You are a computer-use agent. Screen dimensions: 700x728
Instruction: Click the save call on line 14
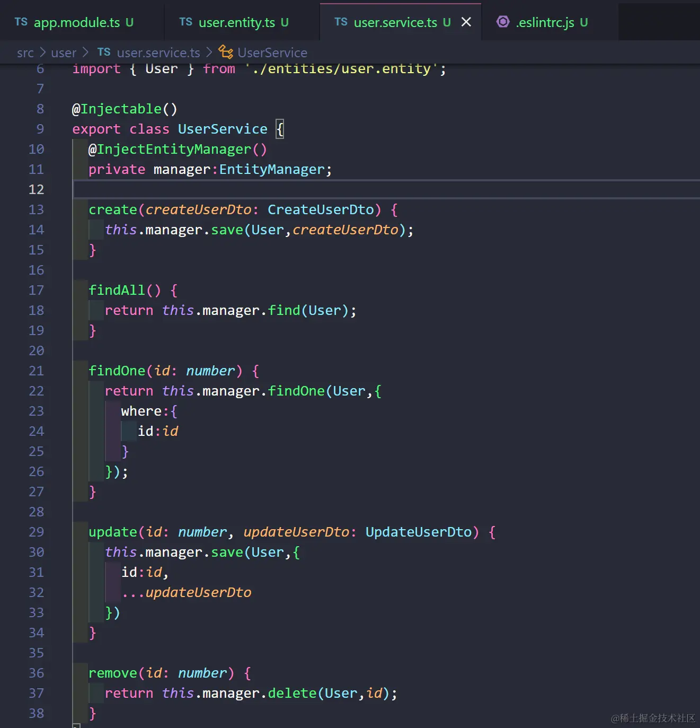[x=227, y=230]
